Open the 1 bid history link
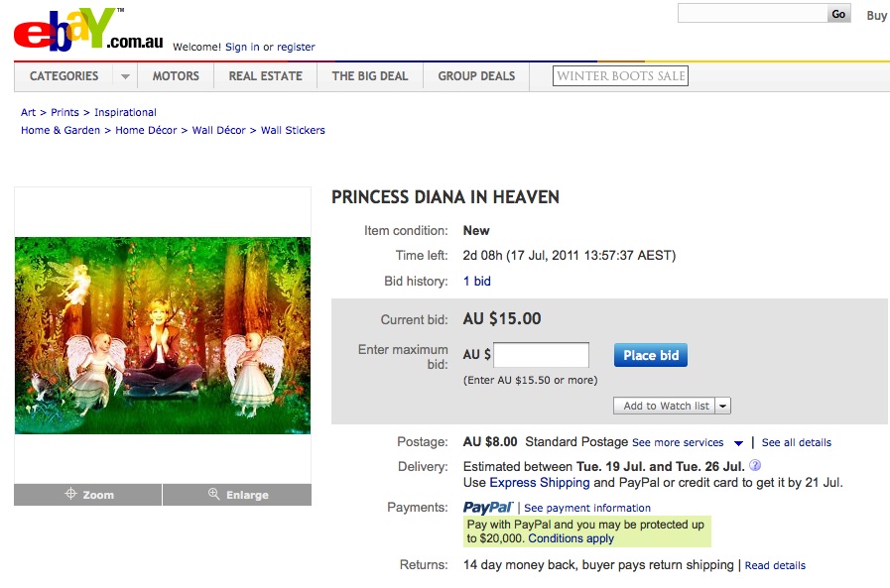The height and width of the screenshot is (588, 890). point(477,282)
